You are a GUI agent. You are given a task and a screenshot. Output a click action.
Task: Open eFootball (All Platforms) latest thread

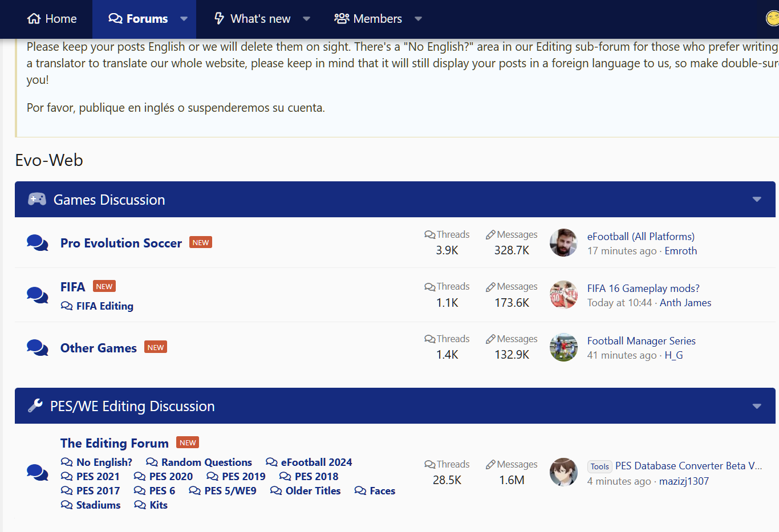641,237
